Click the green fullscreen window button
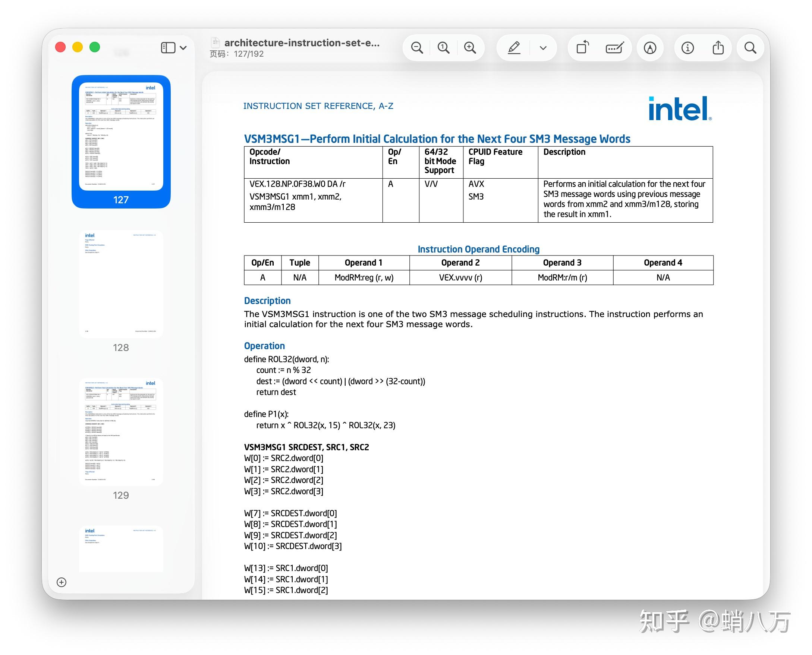Image resolution: width=812 pixels, height=655 pixels. click(x=95, y=47)
